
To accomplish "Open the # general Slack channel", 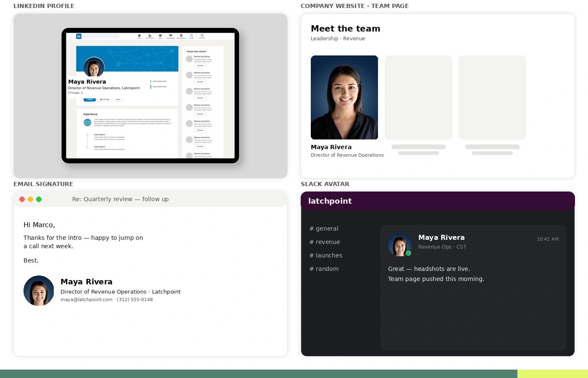I will pos(324,228).
